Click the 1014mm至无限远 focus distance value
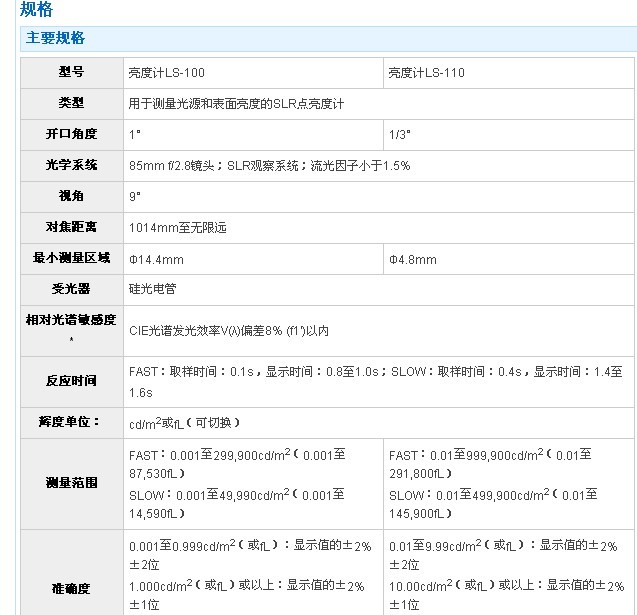The width and height of the screenshot is (637, 615). pyautogui.click(x=178, y=228)
